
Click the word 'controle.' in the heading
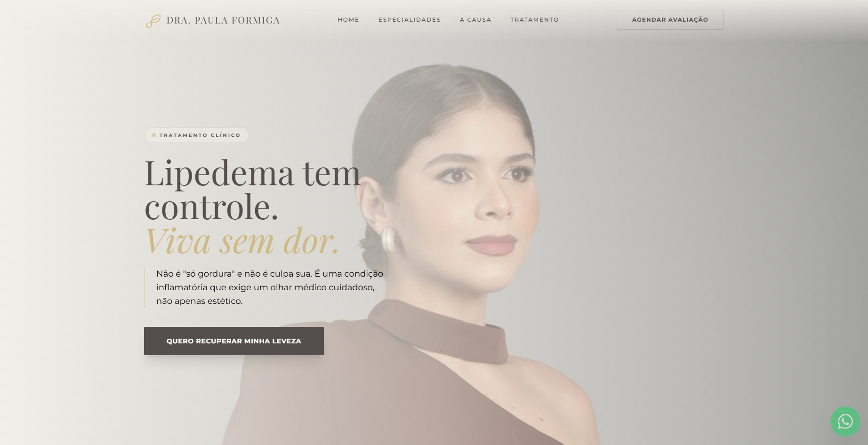pos(211,207)
